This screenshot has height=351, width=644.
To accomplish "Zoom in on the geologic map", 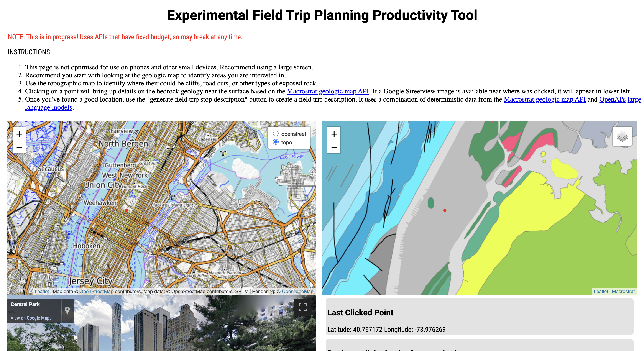I will 334,134.
